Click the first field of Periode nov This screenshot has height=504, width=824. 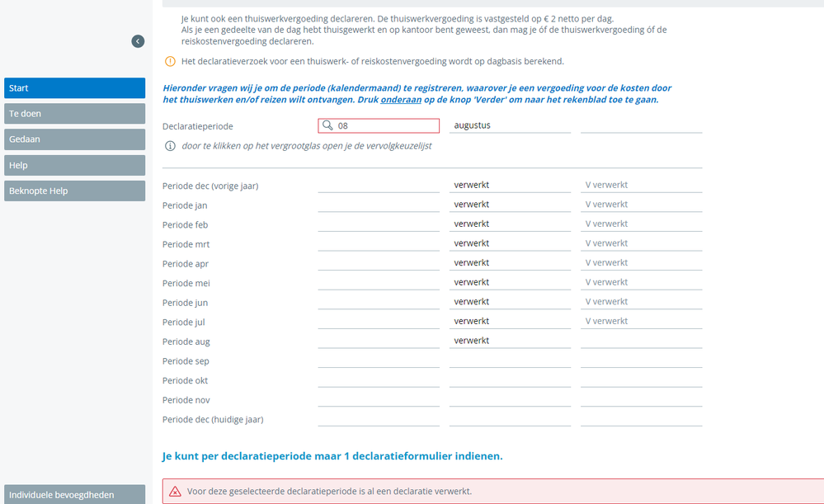point(379,399)
